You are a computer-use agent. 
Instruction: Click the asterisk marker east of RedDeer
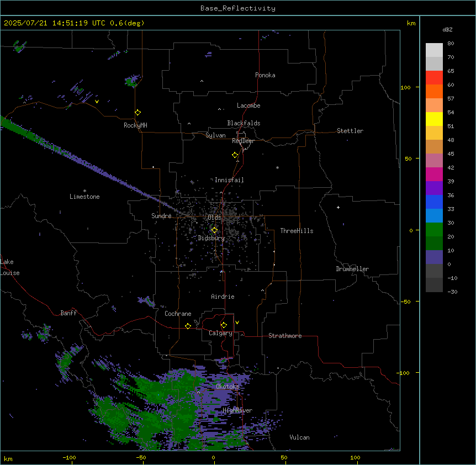277,167
